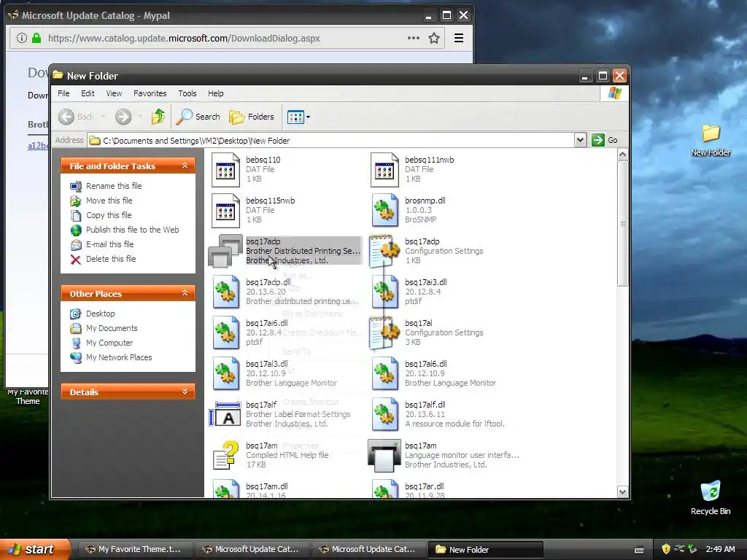The height and width of the screenshot is (560, 747).
Task: Open the Favorites menu
Action: (150, 93)
